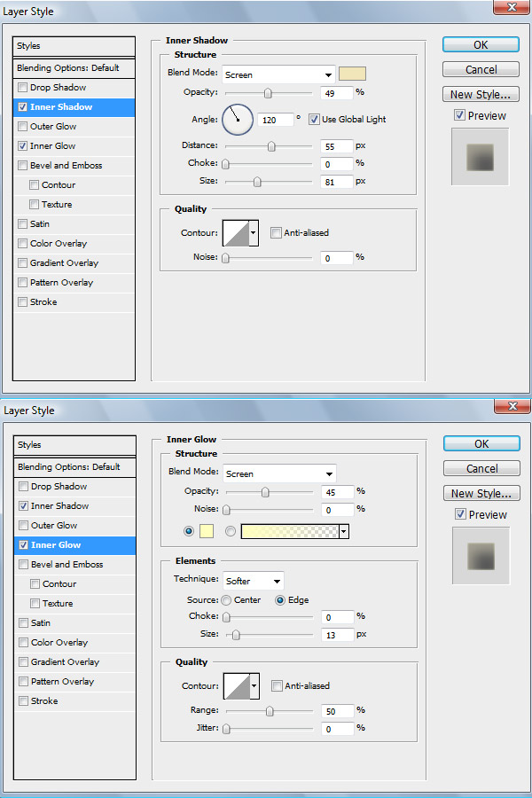Click the Inner Glow Opacity field showing 45
532x798 pixels.
pos(338,492)
